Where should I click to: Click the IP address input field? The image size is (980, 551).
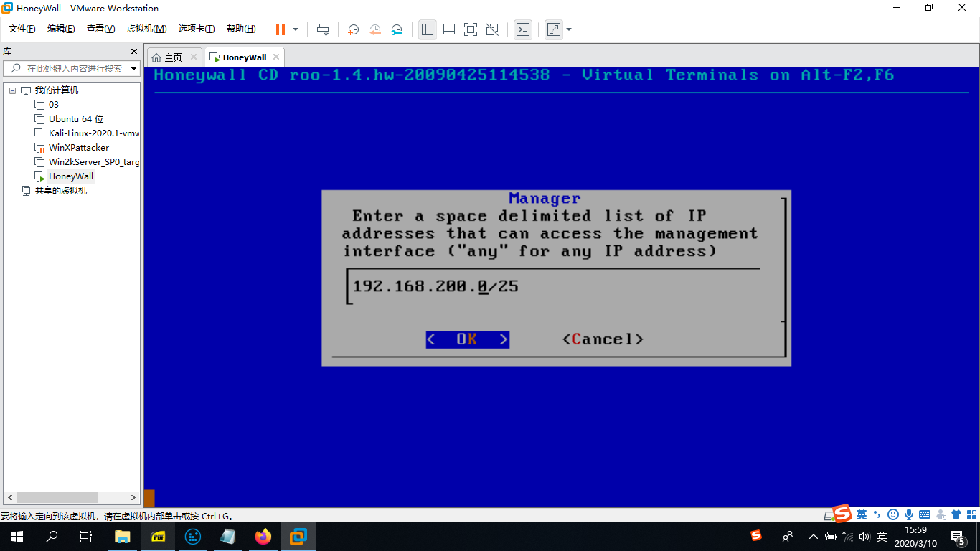[x=552, y=287]
